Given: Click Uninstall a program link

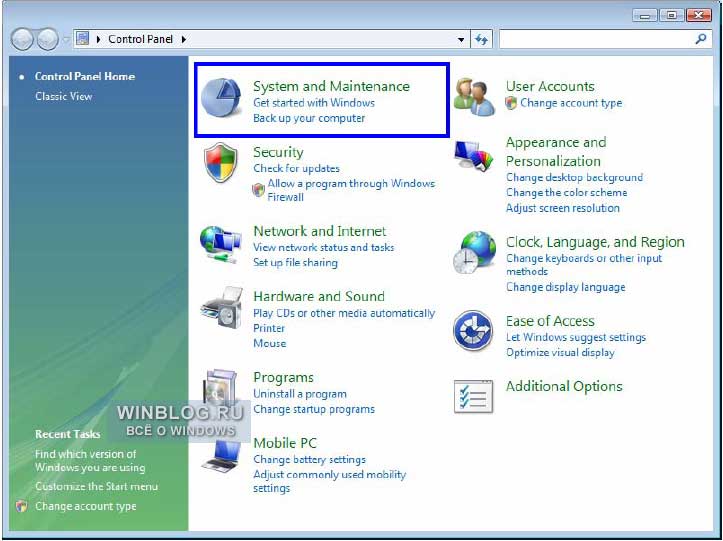Looking at the screenshot, I should pos(300,394).
